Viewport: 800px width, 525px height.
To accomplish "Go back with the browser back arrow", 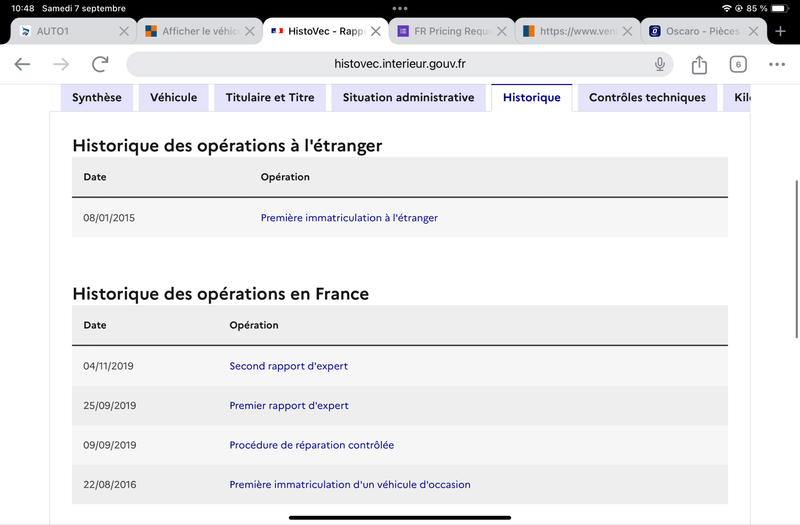I will (22, 64).
